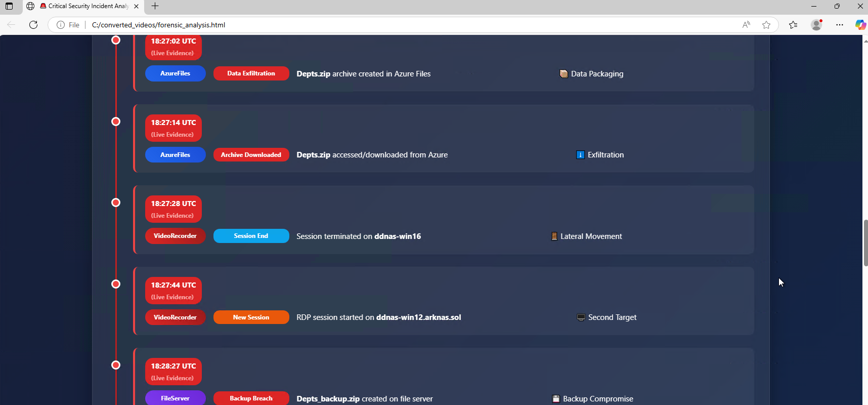Select timeline marker for 18:27:02 event

(x=116, y=40)
